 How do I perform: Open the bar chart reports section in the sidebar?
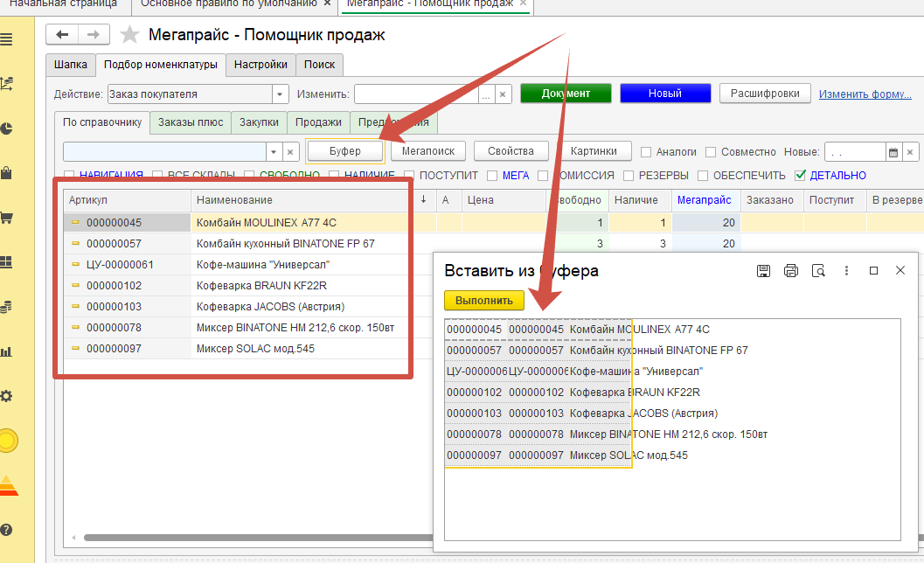pos(6,351)
